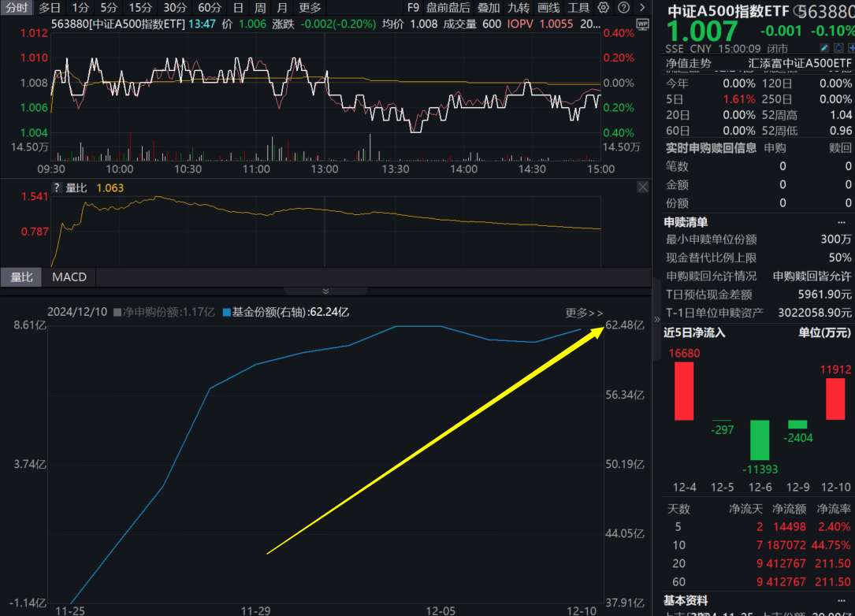Toggle the 净申购份额 legend series
The image size is (855, 616).
click(164, 312)
